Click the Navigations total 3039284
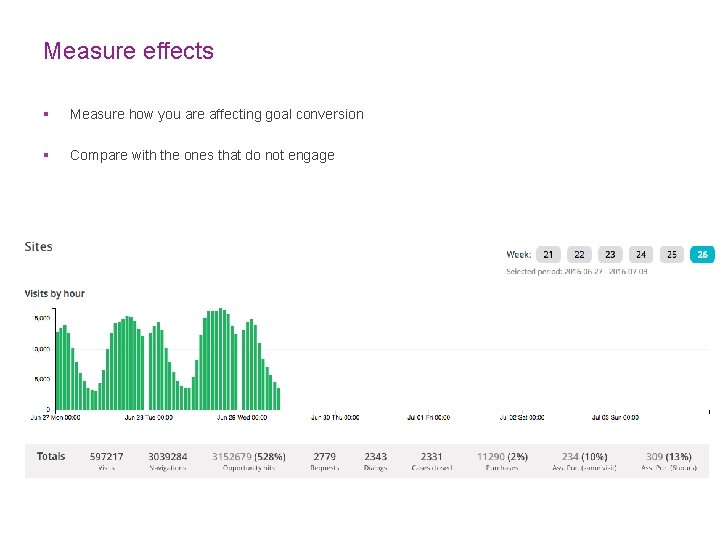This screenshot has width=720, height=540. (168, 457)
